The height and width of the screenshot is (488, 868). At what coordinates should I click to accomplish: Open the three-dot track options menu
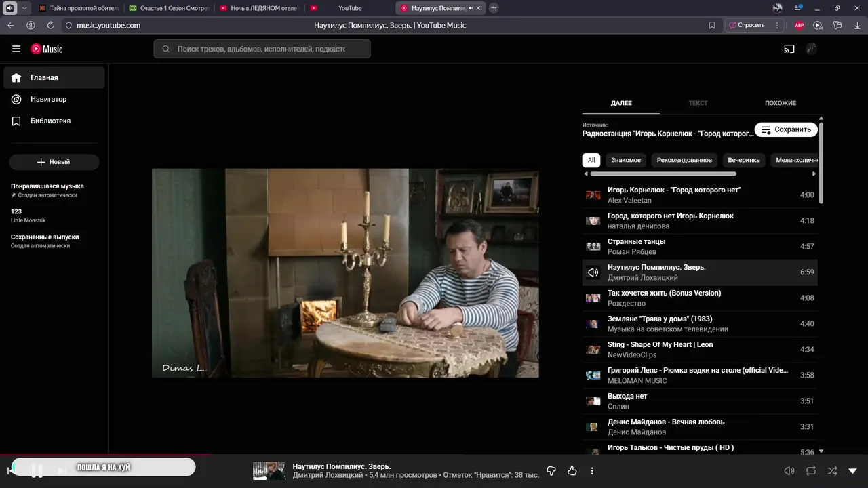click(x=592, y=471)
